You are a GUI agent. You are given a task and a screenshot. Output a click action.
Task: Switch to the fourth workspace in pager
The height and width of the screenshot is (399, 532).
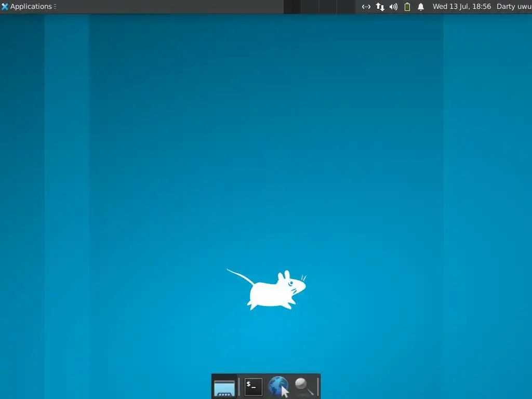345,7
